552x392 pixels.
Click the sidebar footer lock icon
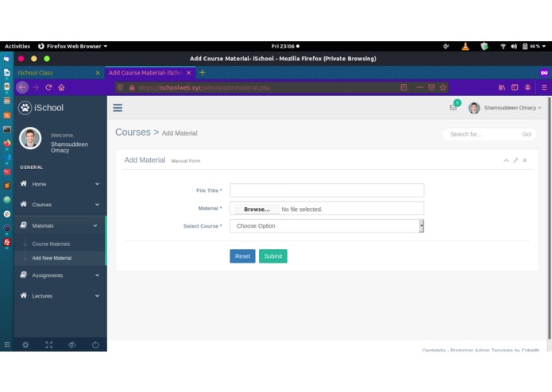point(72,345)
